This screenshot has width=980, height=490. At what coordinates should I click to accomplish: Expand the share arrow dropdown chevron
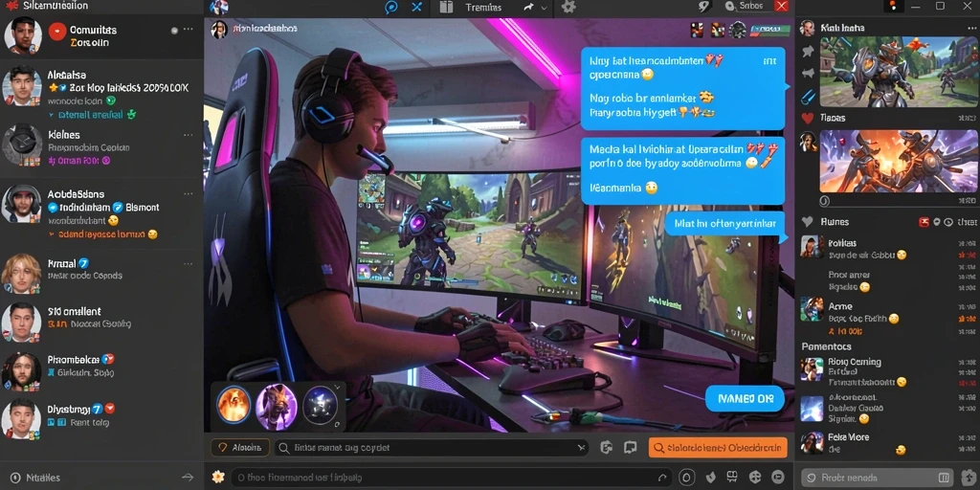pyautogui.click(x=544, y=8)
